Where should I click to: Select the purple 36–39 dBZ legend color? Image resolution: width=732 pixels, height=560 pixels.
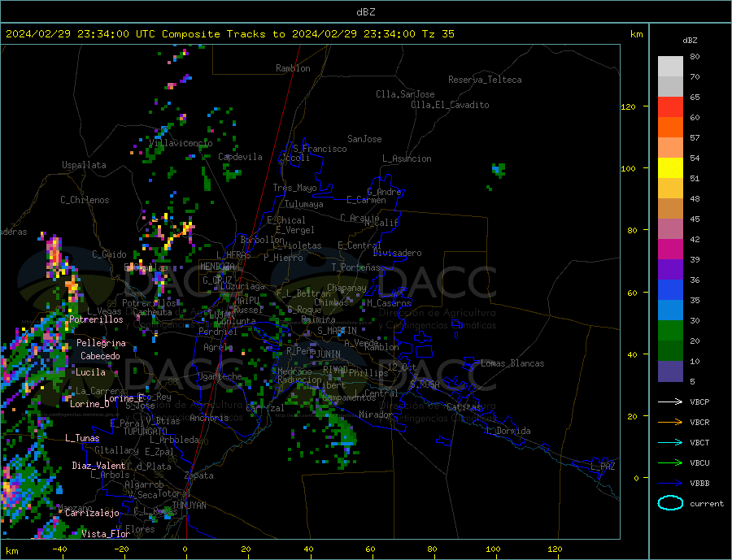pyautogui.click(x=670, y=270)
